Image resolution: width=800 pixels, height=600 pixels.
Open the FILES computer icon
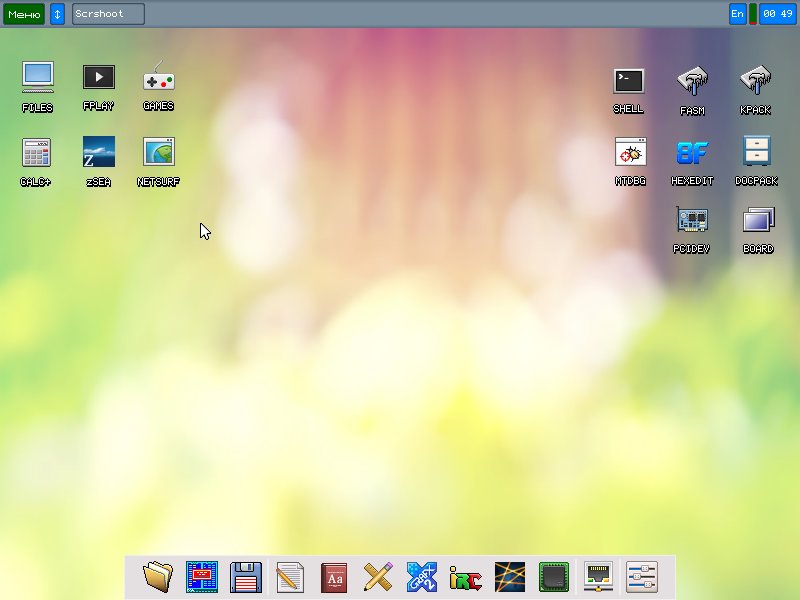point(38,77)
